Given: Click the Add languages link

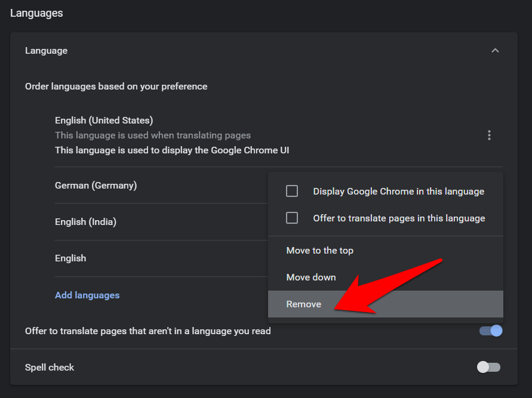Looking at the screenshot, I should click(87, 295).
